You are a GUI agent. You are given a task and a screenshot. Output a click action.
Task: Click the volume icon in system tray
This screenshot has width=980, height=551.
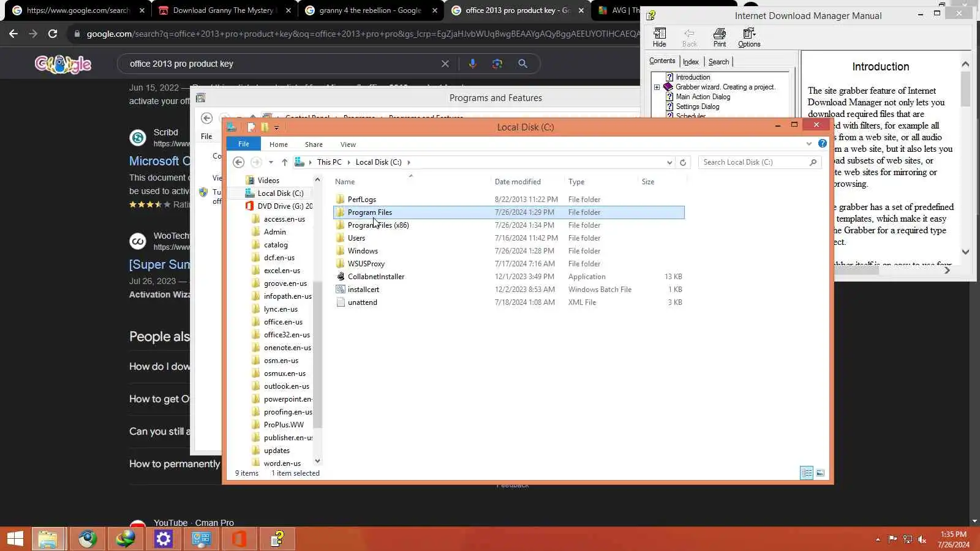point(922,539)
